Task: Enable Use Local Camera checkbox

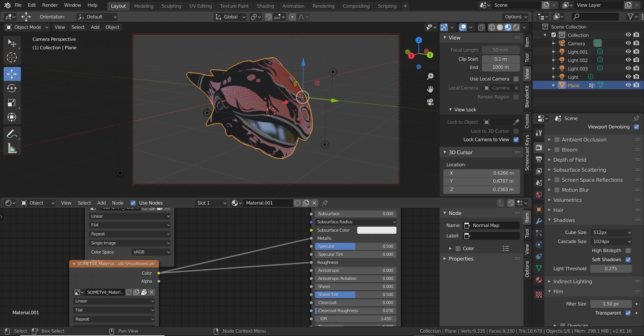Action: point(516,79)
